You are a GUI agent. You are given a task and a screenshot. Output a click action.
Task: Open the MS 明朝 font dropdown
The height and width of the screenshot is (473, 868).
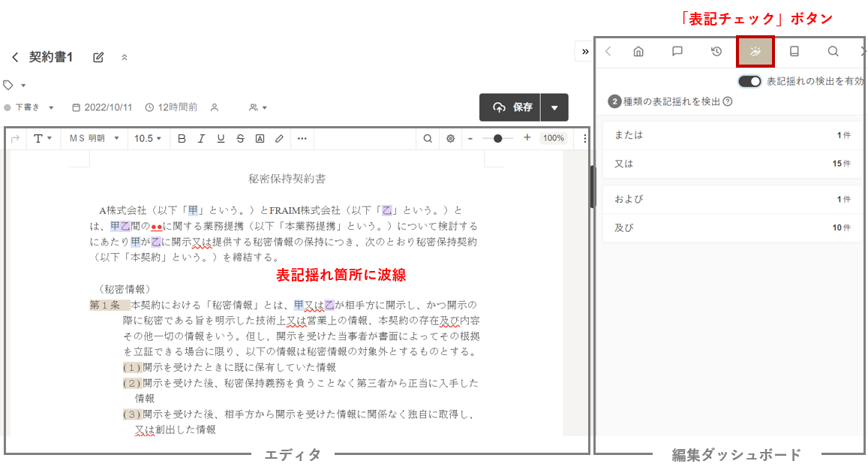(x=93, y=138)
